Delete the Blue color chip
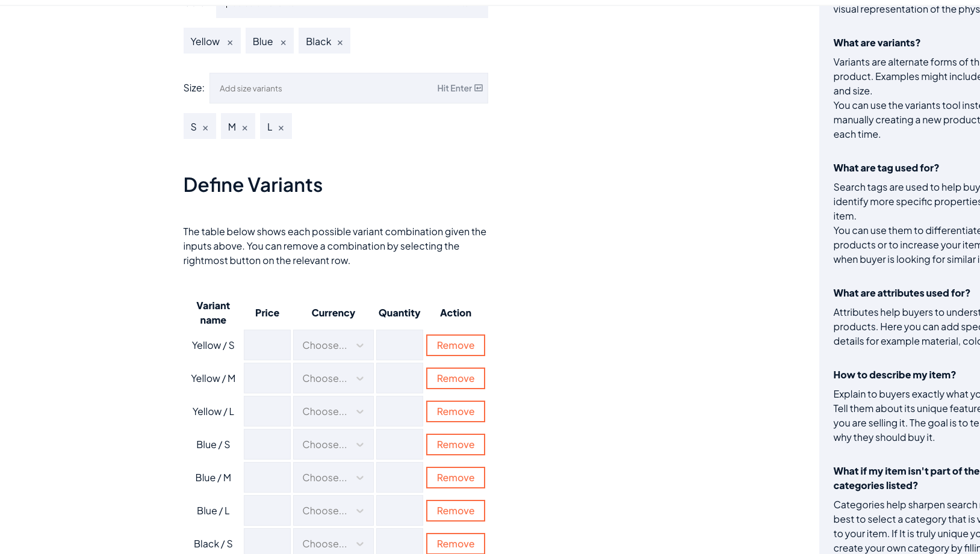Viewport: 980px width, 554px height. pos(284,41)
